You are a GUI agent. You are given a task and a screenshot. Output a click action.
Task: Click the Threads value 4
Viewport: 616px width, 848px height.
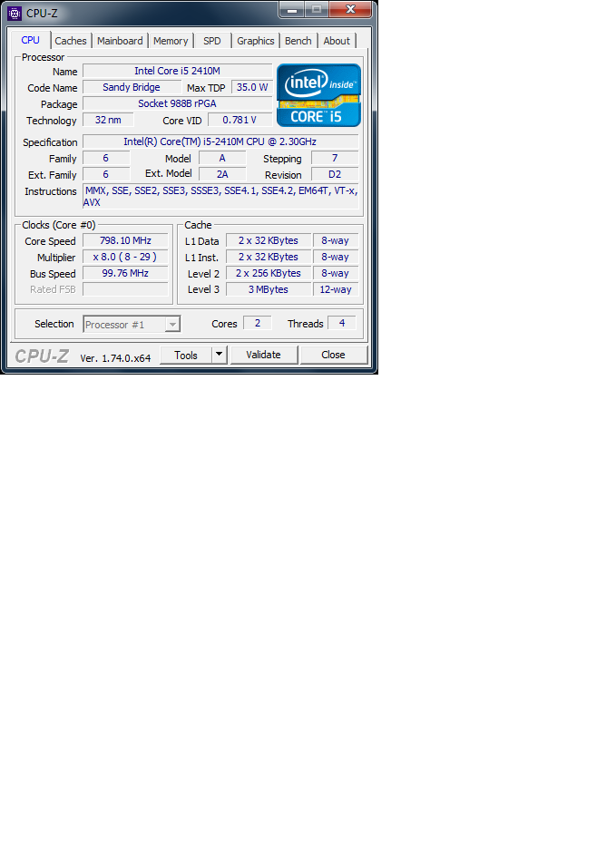click(x=342, y=323)
